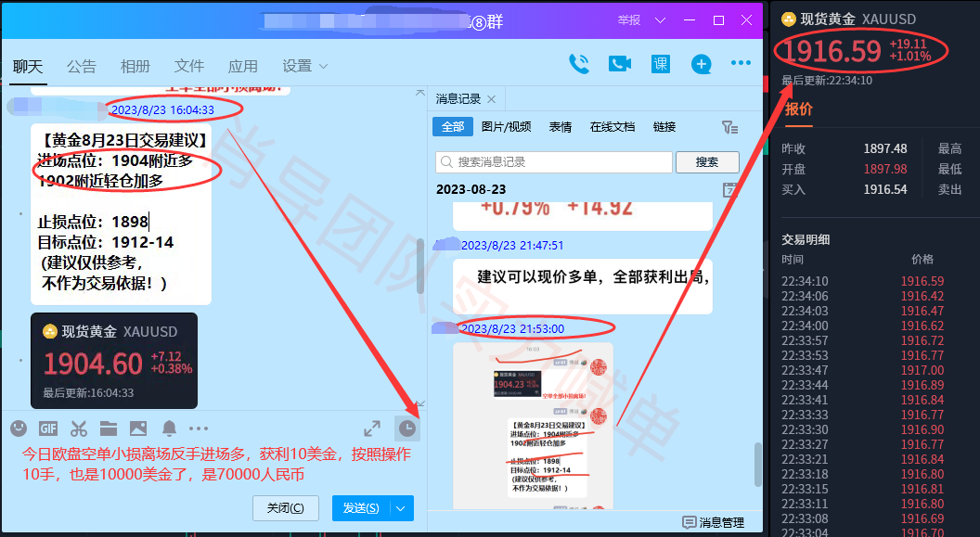
Task: Click the 2023-08-23 date label
Action: coord(471,190)
